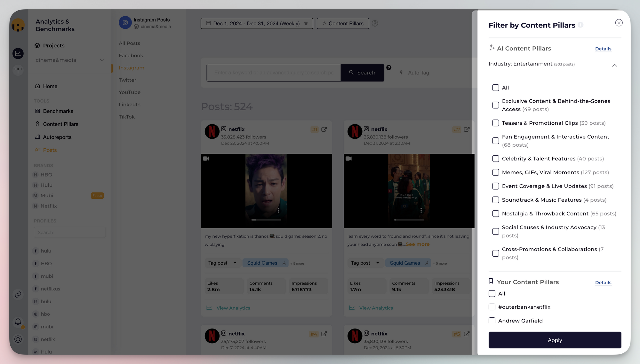Open external link for post #5

[467, 334]
